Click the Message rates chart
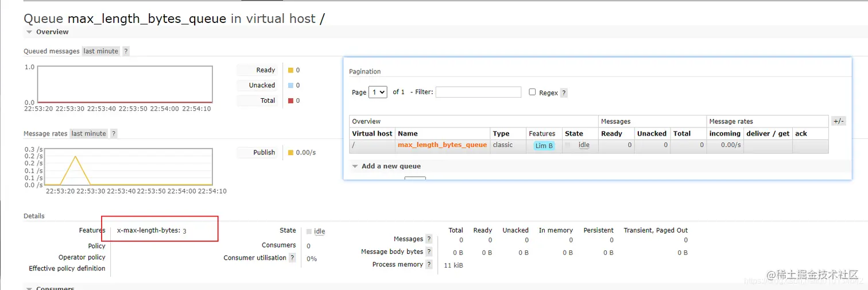The height and width of the screenshot is (290, 868). pyautogui.click(x=129, y=167)
